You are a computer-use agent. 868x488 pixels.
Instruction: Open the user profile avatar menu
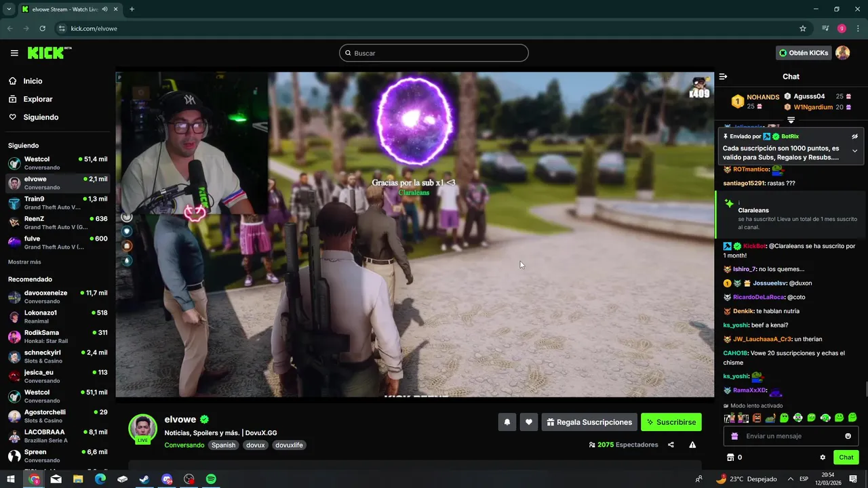[x=842, y=53]
